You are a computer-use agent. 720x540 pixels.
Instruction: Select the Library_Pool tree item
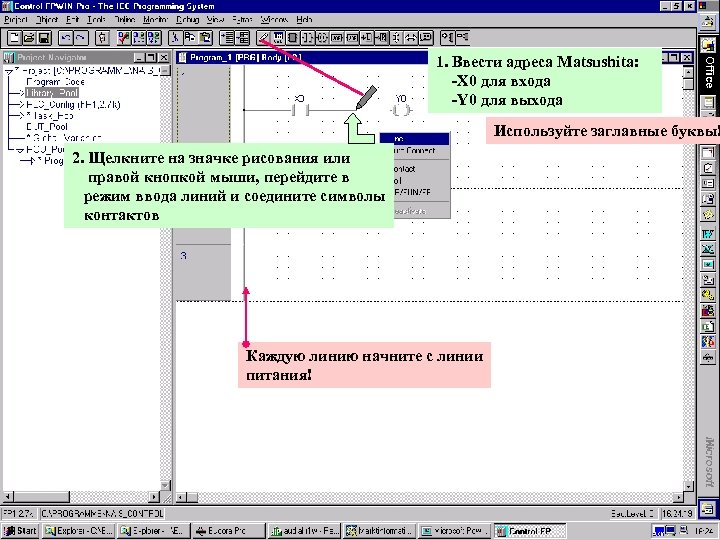point(52,93)
